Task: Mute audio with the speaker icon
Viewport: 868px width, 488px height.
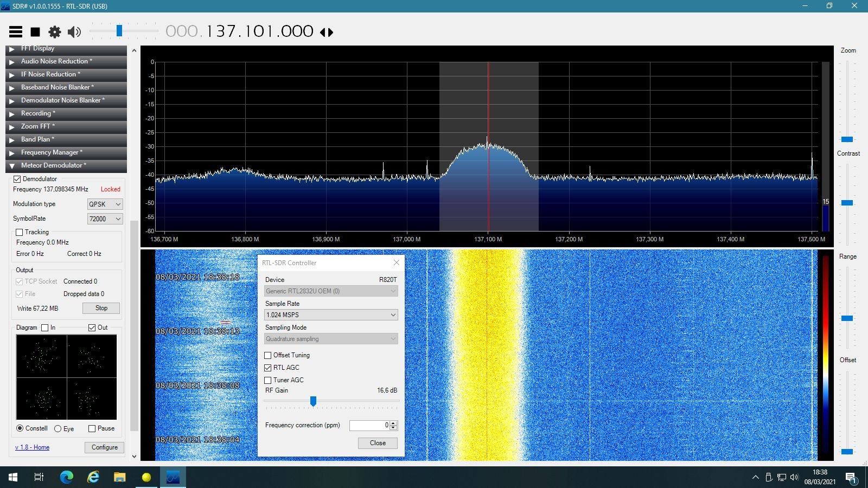Action: tap(74, 32)
